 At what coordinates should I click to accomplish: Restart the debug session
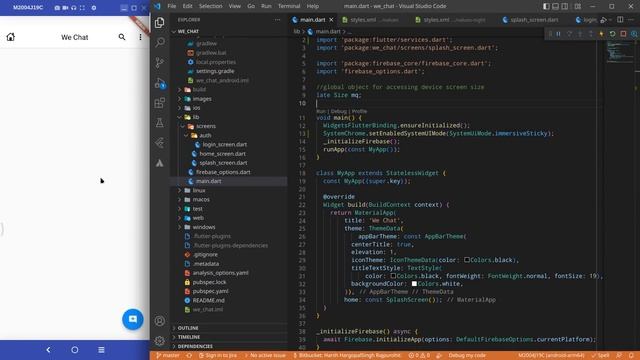pyautogui.click(x=612, y=34)
